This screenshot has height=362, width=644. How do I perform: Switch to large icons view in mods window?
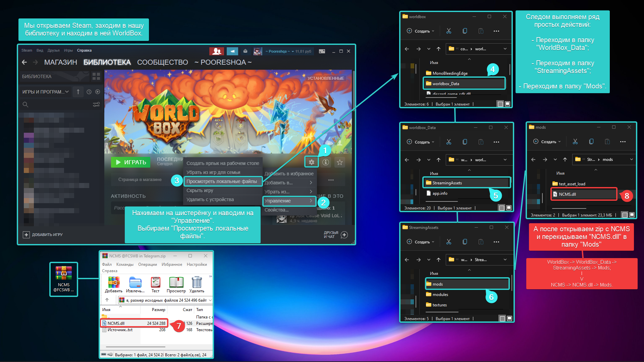tap(632, 215)
